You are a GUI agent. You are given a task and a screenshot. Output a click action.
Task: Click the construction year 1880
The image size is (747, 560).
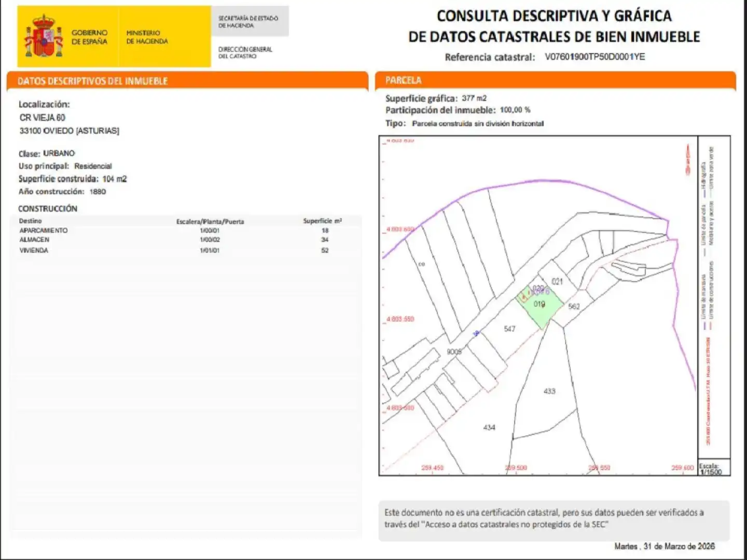(x=98, y=191)
